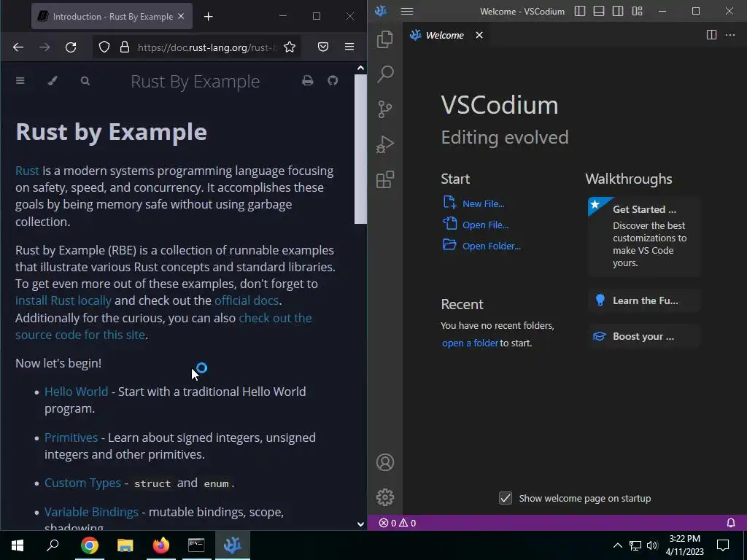Open the Customize Layout icon
This screenshot has width=747, height=560.
637,11
